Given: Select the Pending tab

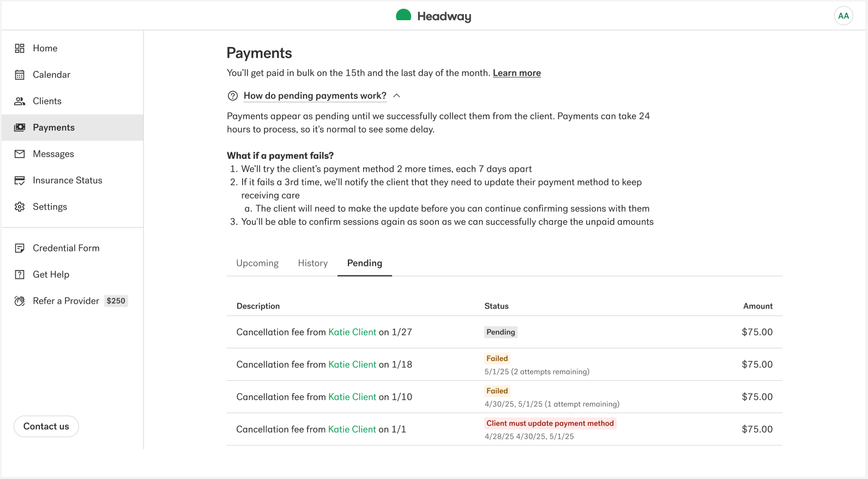Looking at the screenshot, I should point(365,263).
